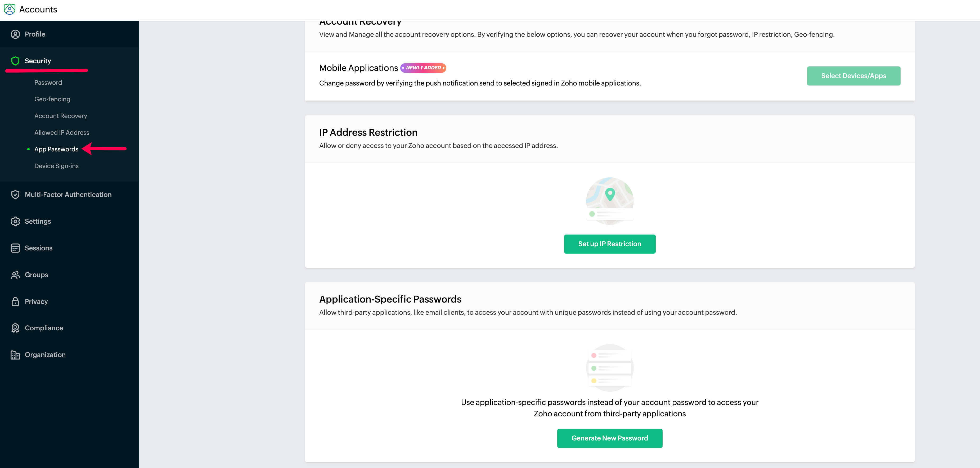Viewport: 980px width, 468px height.
Task: Select App Passwords submenu entry
Action: tap(56, 149)
